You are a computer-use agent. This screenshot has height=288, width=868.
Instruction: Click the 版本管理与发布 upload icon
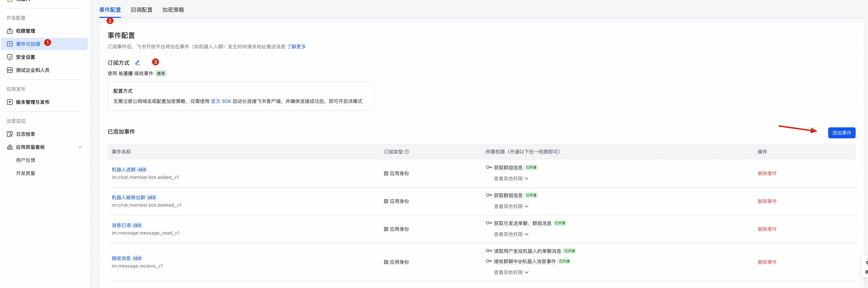[x=10, y=102]
